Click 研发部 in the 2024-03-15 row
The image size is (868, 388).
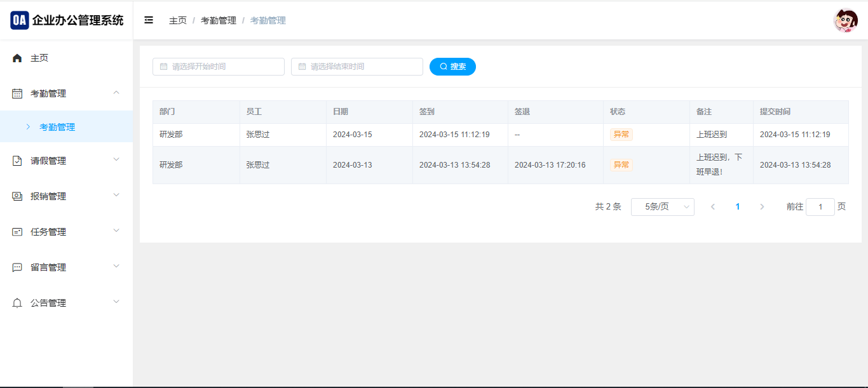(171, 135)
